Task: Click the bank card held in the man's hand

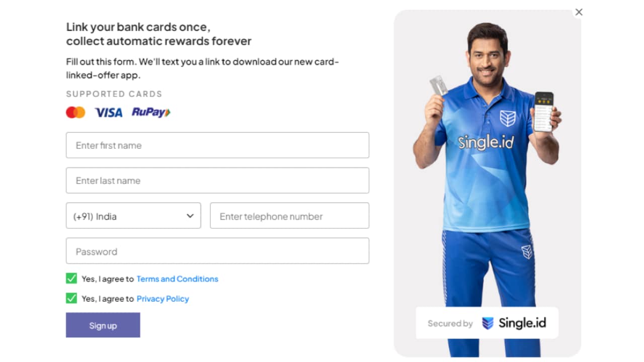Action: [439, 85]
